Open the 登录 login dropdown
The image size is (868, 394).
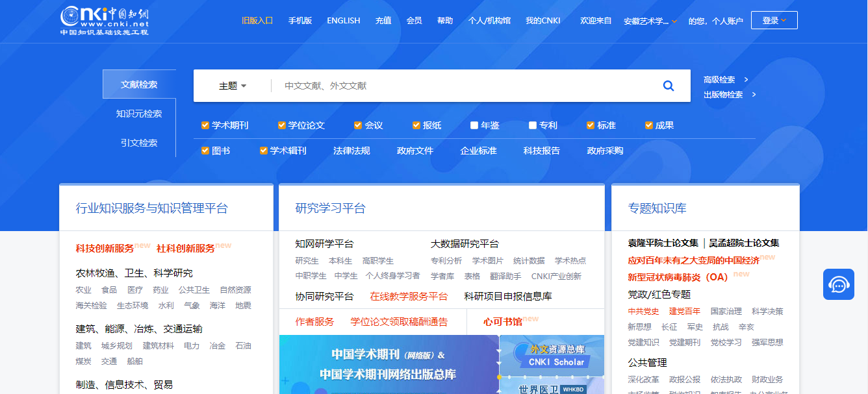(774, 20)
